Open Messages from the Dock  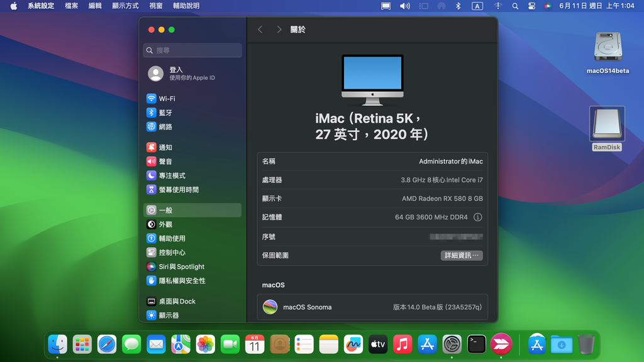coord(131,344)
